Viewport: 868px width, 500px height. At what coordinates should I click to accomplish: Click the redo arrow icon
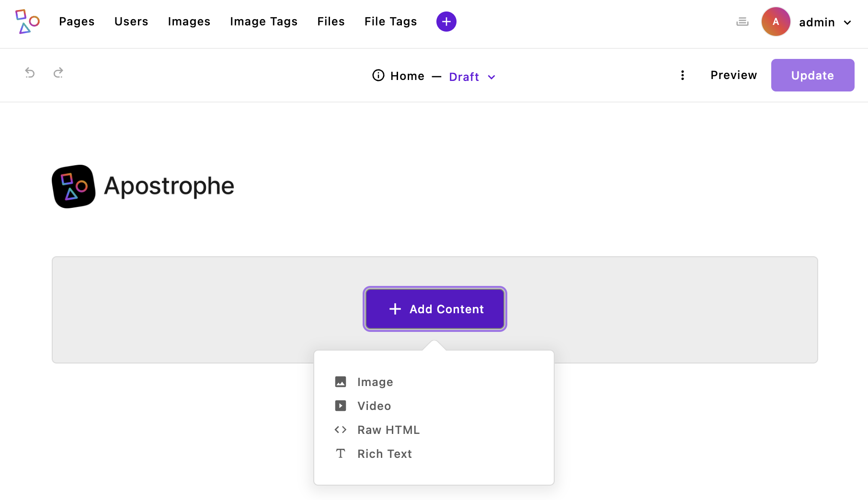tap(58, 73)
